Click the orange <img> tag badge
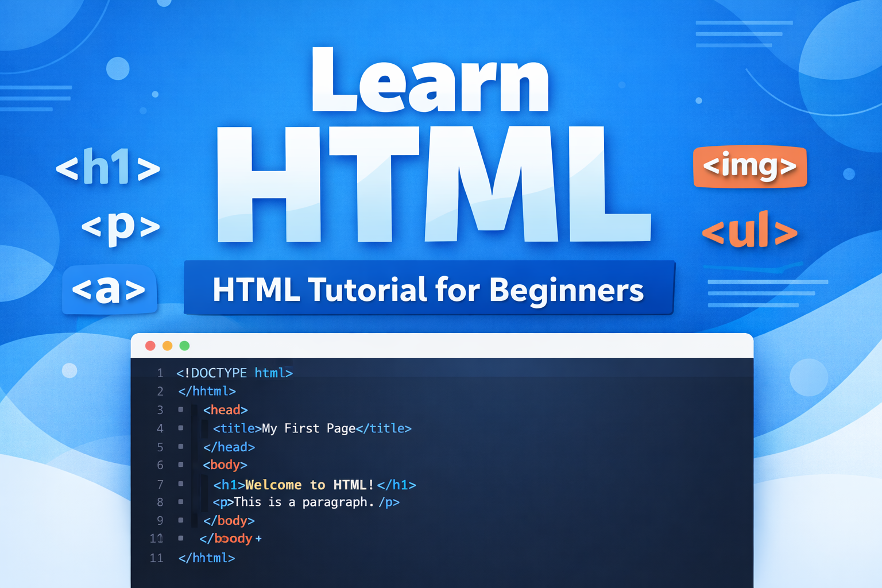This screenshot has width=882, height=588. pos(750,167)
